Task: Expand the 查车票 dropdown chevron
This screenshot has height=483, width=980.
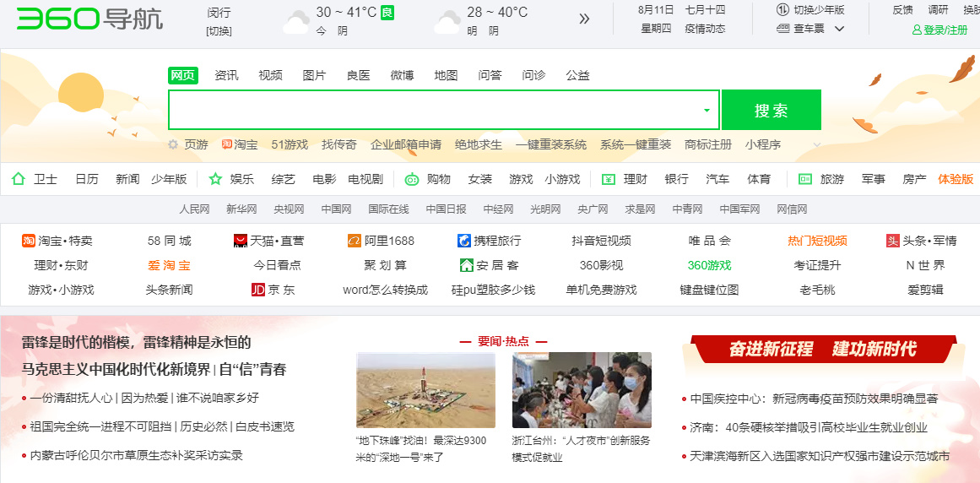Action: coord(839,29)
